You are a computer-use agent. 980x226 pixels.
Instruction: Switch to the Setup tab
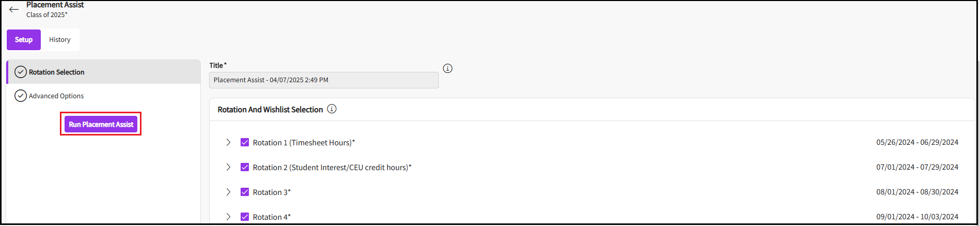pos(24,40)
